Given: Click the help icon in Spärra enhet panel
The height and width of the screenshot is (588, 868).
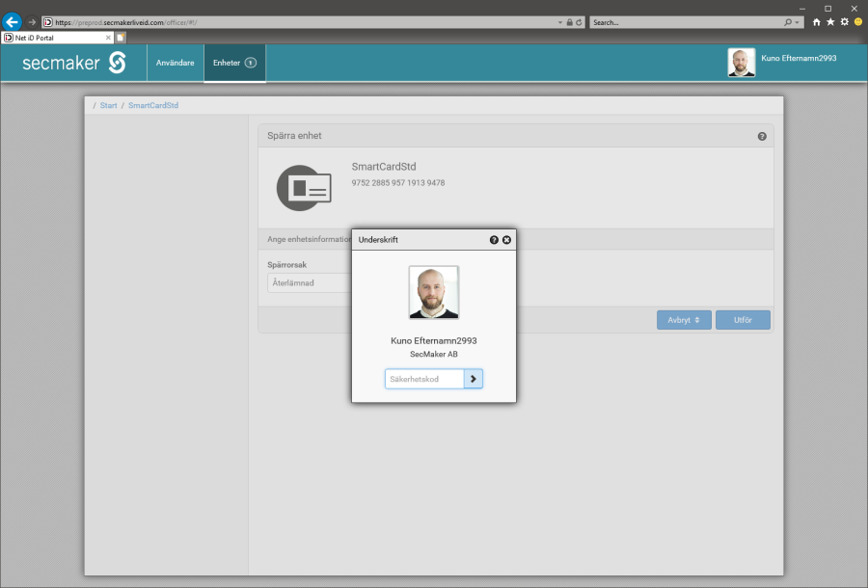Looking at the screenshot, I should click(762, 137).
